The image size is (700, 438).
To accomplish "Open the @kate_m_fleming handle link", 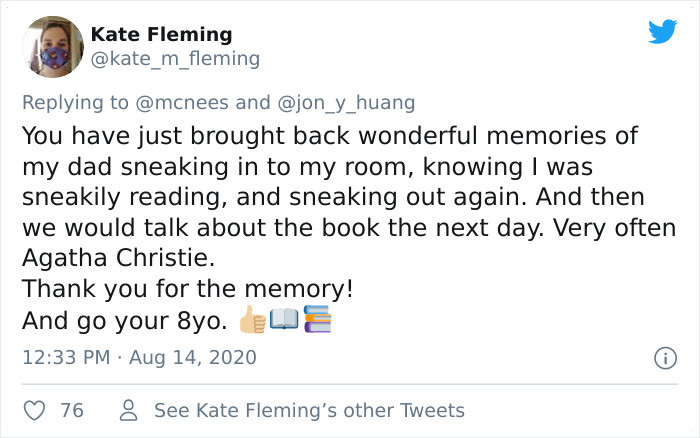I will coord(175,59).
